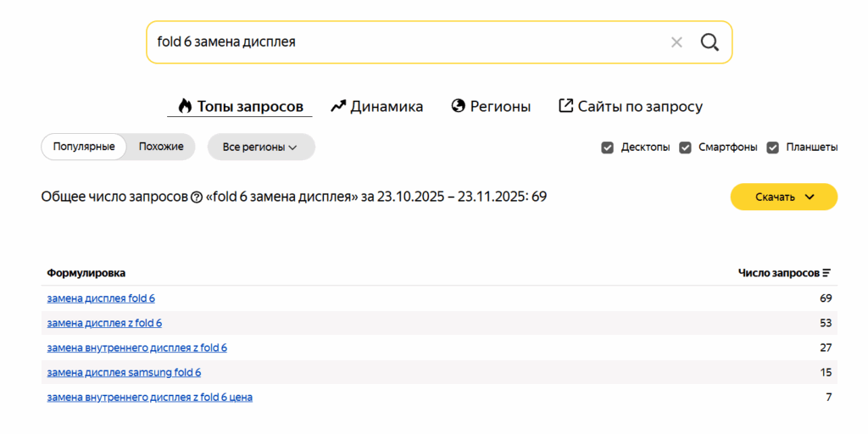Image resolution: width=868 pixels, height=434 pixels.
Task: Open link замена внутреннего дисплея z fold 6 цена
Action: tap(149, 397)
